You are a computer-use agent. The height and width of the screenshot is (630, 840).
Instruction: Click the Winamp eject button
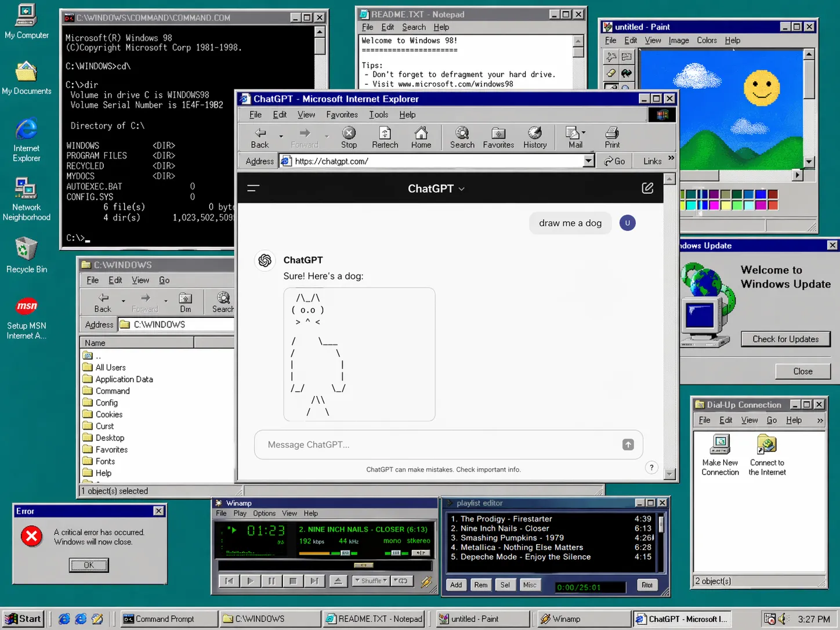pos(338,581)
